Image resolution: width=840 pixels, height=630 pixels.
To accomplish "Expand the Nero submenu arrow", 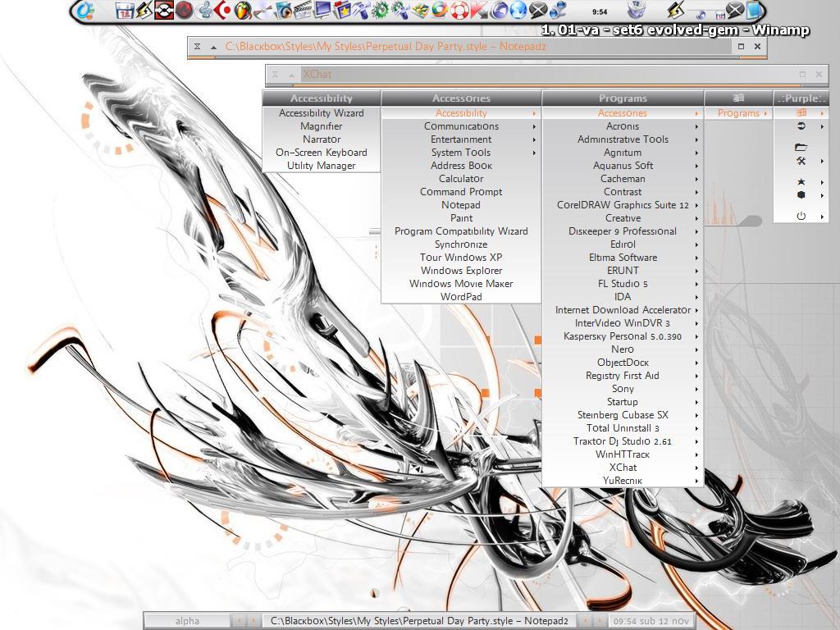I will click(x=696, y=349).
